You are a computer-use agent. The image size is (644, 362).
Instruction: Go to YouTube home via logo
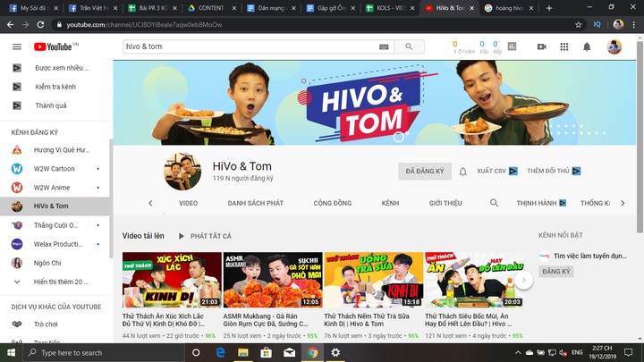coord(55,46)
